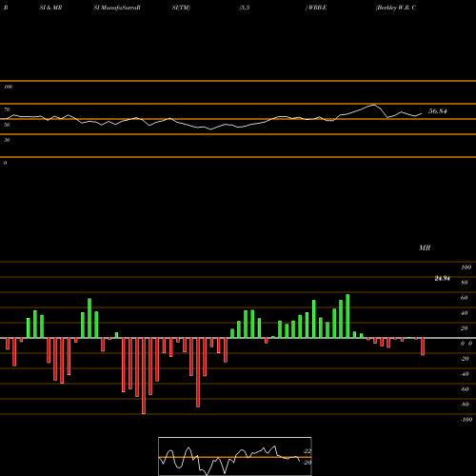Click the 70 level label on RSI axis

coord(7,109)
